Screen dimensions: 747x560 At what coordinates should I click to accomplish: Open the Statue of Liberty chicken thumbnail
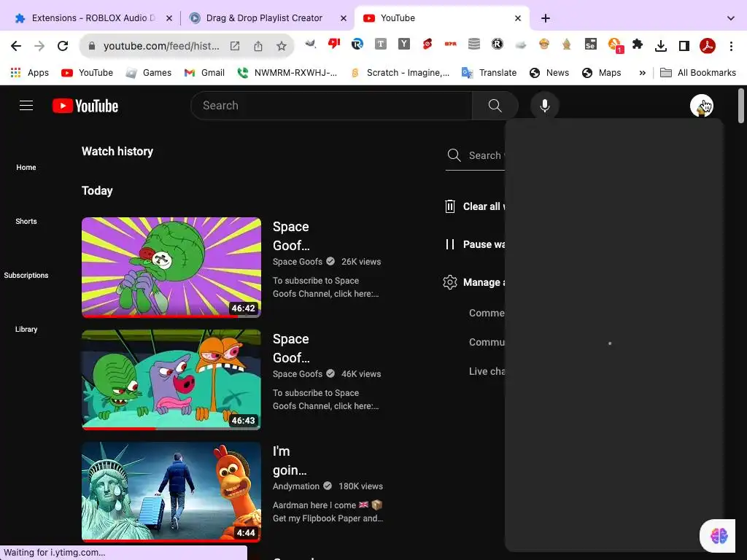pyautogui.click(x=171, y=492)
